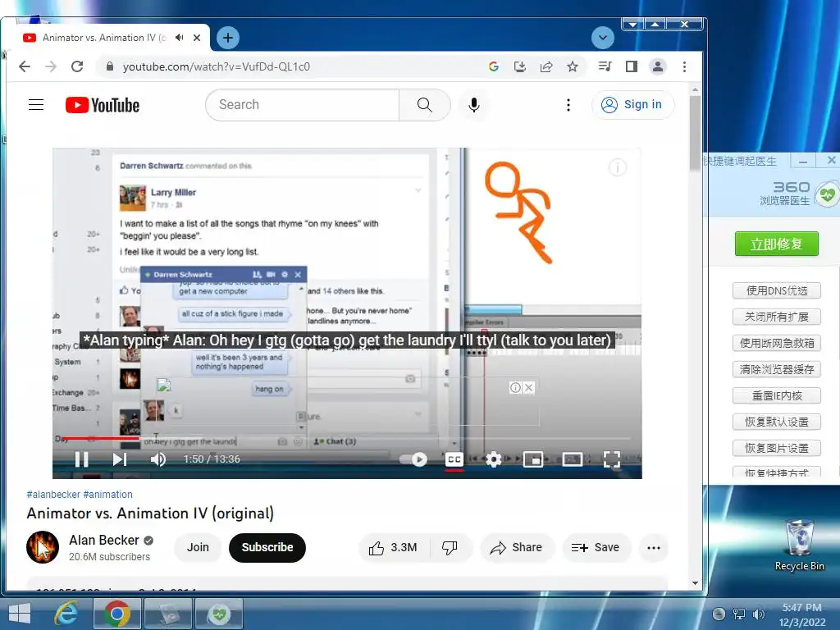Open video player settings gear
The height and width of the screenshot is (630, 840).
[493, 459]
